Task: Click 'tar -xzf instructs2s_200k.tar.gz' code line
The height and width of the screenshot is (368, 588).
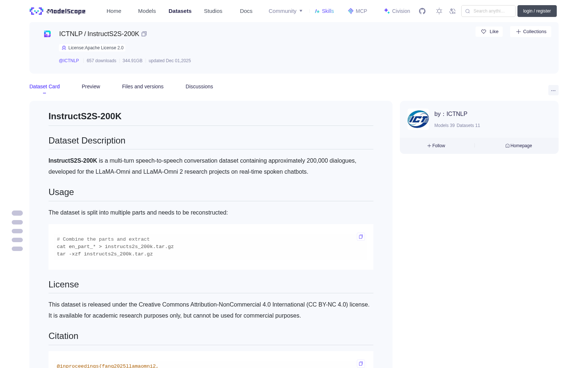Action: click(x=105, y=254)
